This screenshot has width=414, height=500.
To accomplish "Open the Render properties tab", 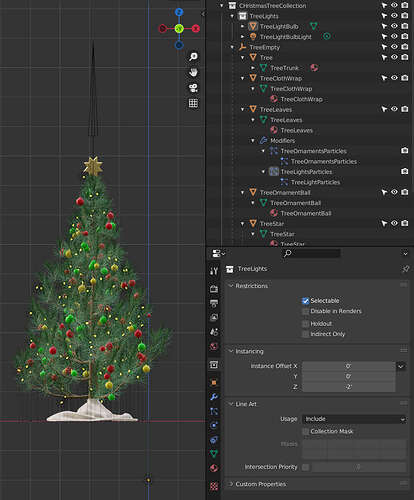I will [214, 289].
